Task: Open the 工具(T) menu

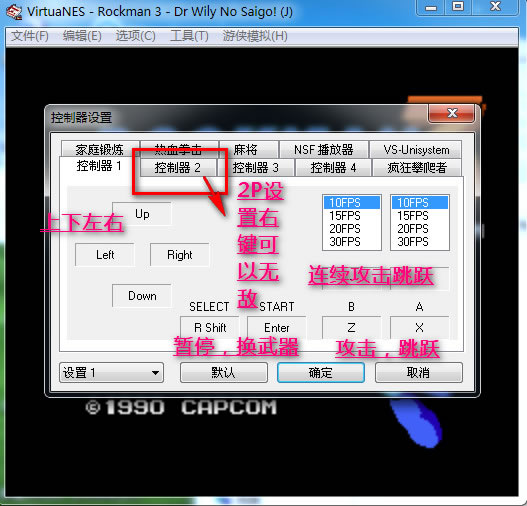Action: pyautogui.click(x=189, y=36)
